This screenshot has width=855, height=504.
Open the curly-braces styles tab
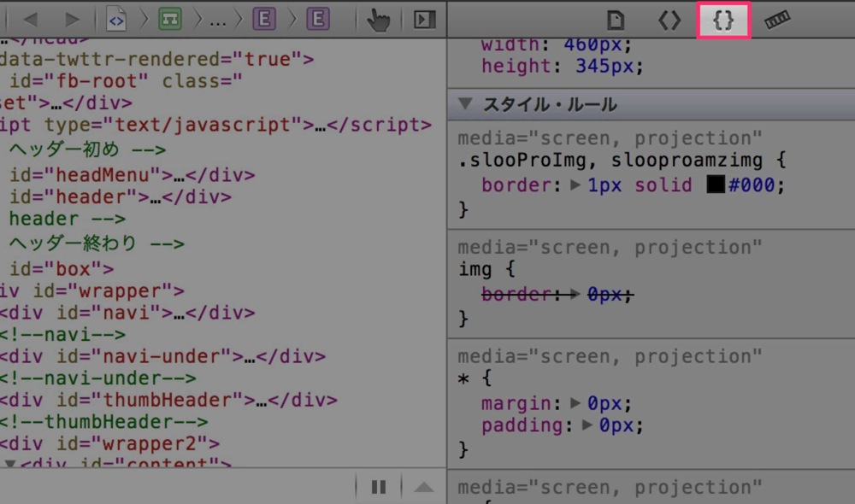tap(723, 21)
